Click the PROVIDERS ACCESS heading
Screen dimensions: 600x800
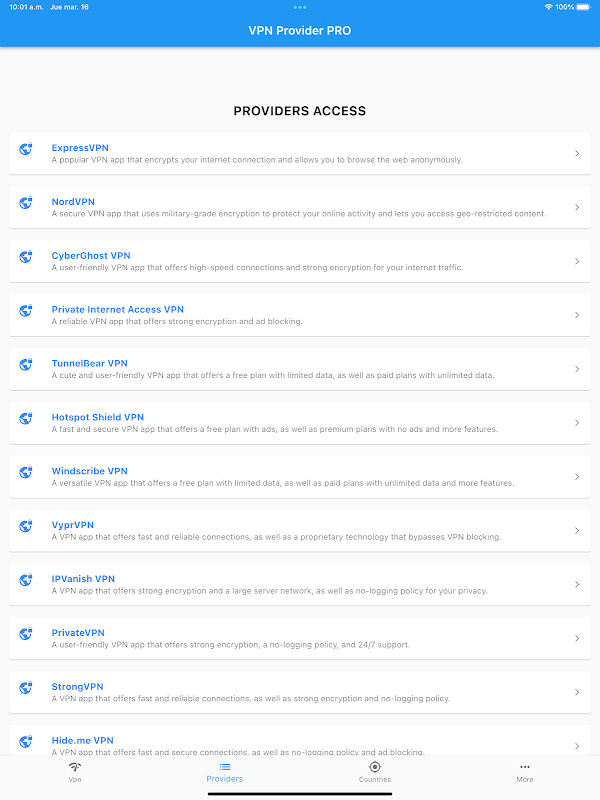click(300, 111)
